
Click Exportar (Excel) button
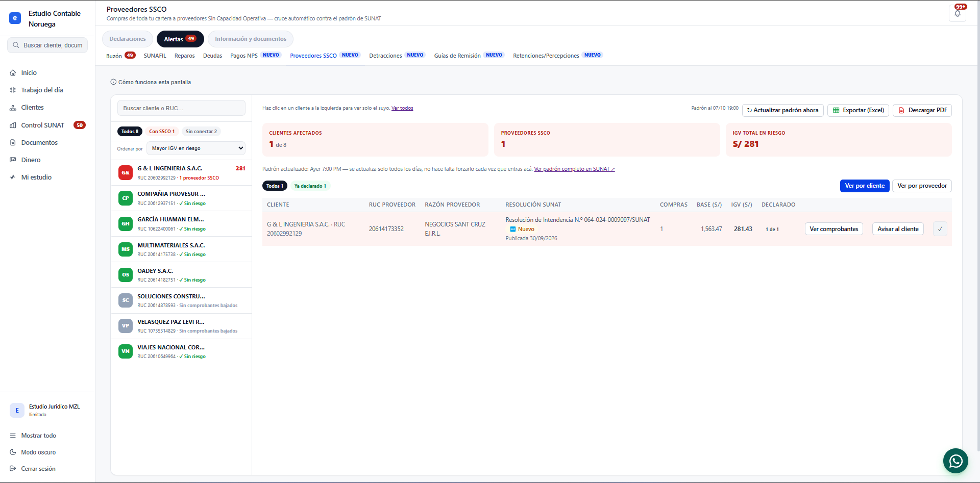coord(859,110)
